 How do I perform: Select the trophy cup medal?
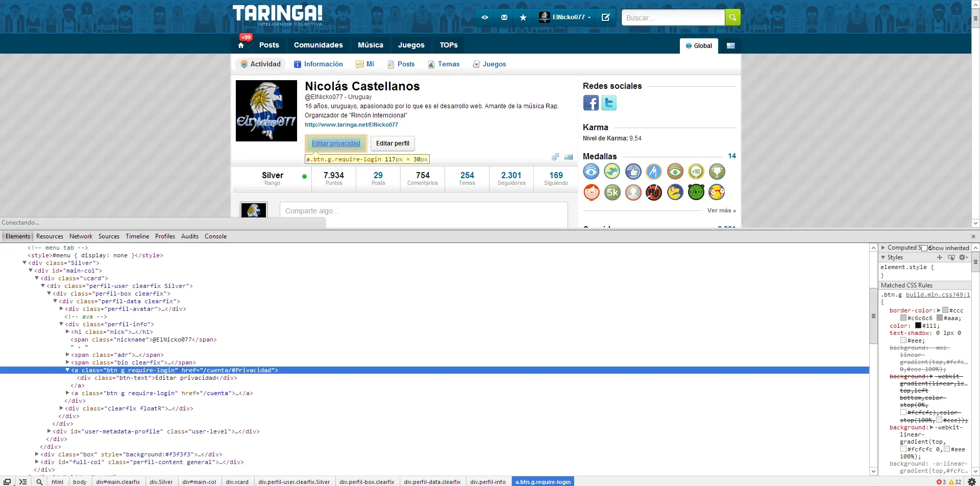click(717, 172)
